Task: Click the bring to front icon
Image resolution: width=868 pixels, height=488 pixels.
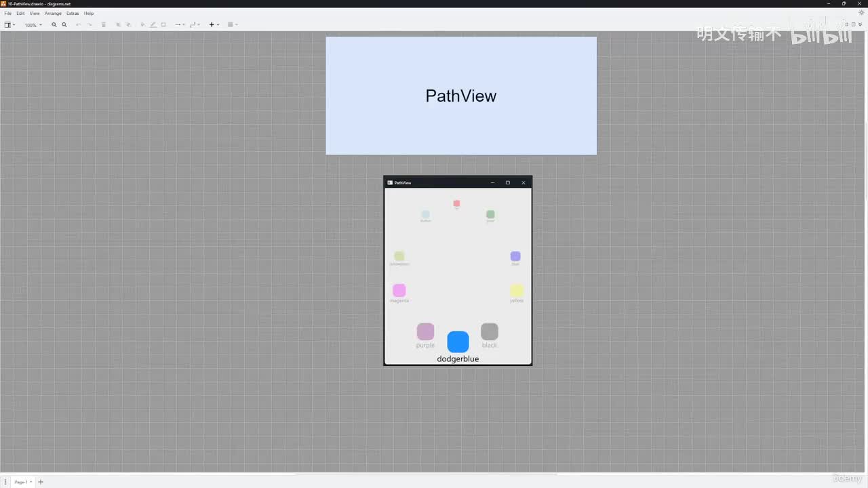Action: (117, 25)
